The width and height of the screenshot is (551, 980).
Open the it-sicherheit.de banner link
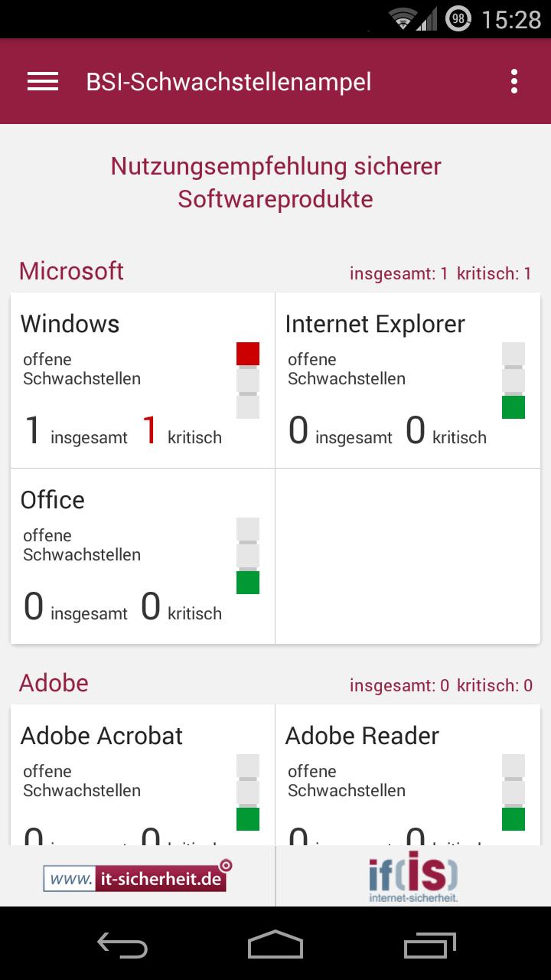135,877
